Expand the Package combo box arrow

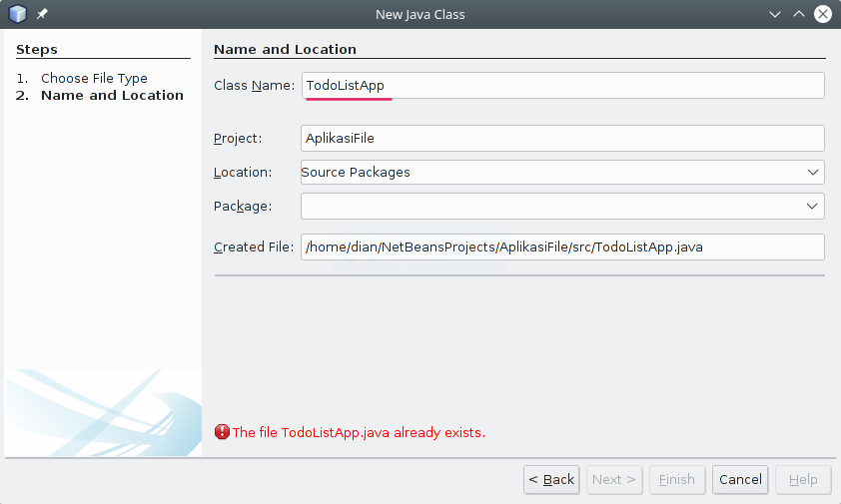(812, 207)
